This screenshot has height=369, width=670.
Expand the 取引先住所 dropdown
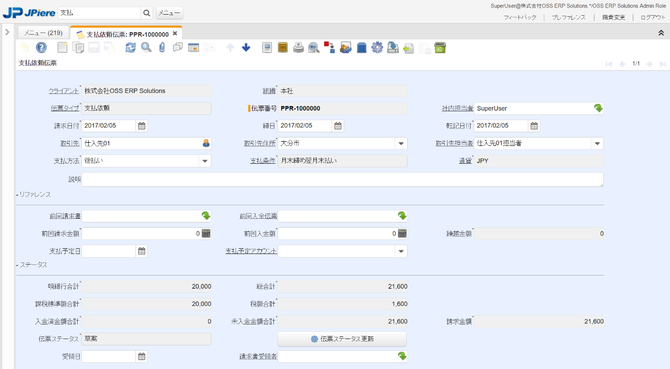(401, 144)
